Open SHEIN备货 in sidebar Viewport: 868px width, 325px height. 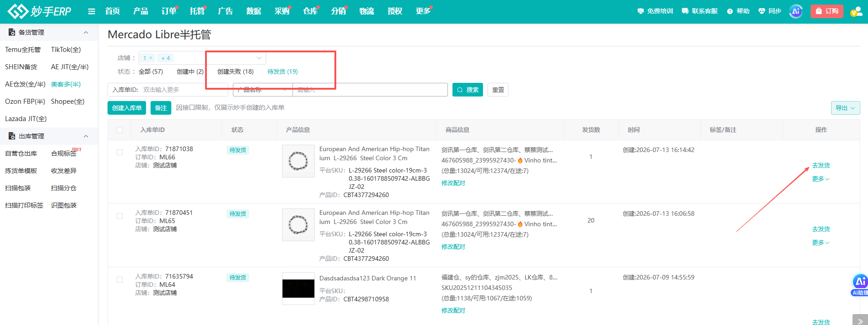(21, 67)
